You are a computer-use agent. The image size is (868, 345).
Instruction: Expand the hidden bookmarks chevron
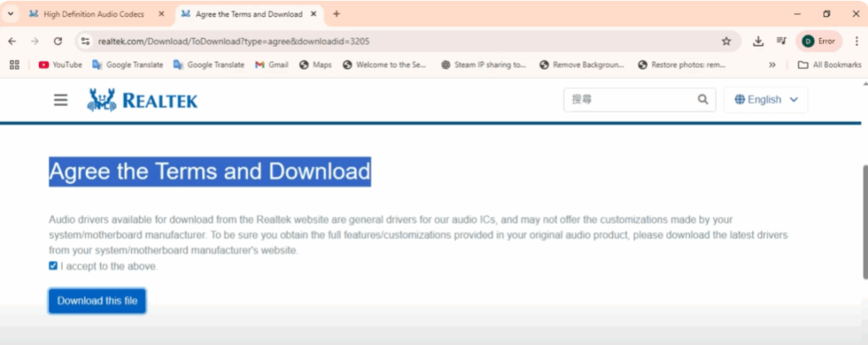tap(772, 64)
